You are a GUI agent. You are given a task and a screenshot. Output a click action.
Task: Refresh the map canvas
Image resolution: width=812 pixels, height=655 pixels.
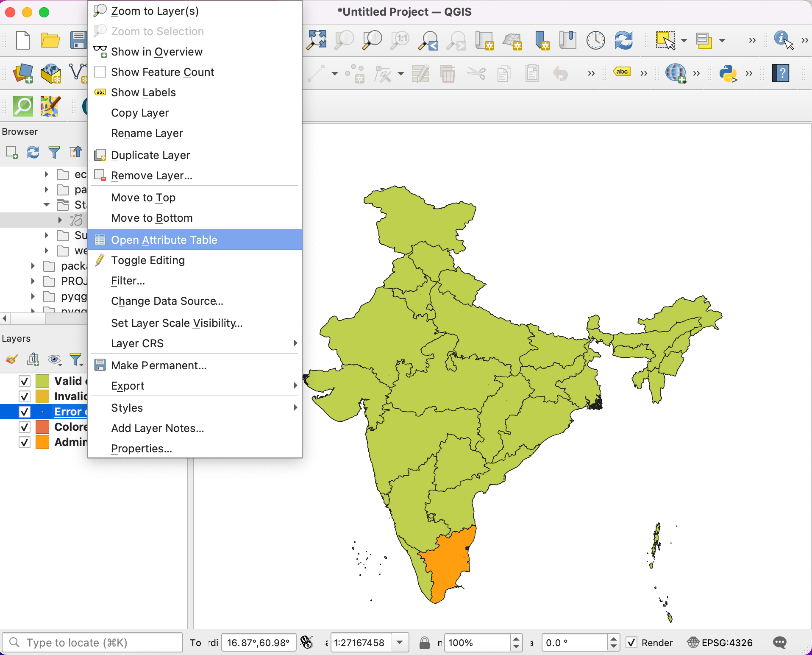tap(623, 40)
